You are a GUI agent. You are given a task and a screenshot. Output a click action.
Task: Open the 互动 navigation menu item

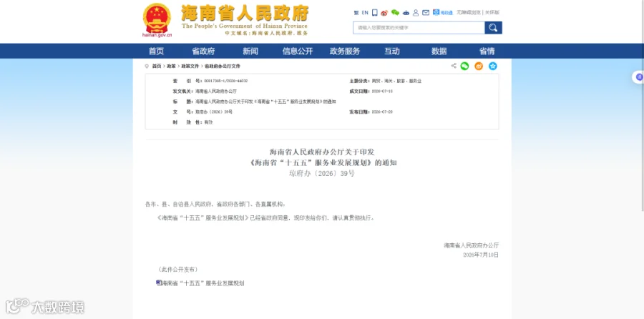(392, 51)
